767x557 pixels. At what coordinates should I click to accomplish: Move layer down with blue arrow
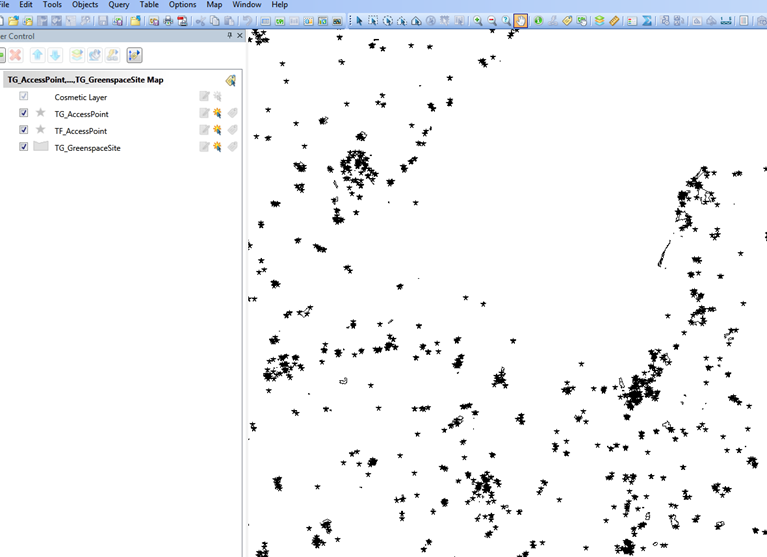55,55
